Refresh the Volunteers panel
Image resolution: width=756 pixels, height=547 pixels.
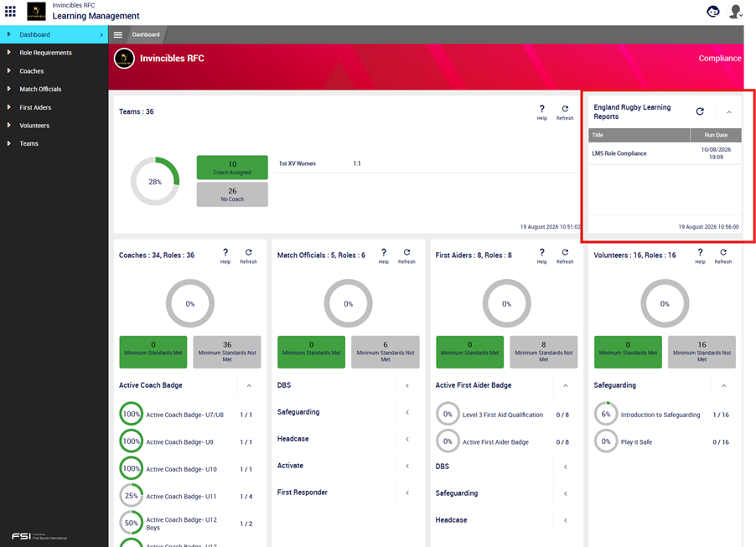click(x=722, y=255)
